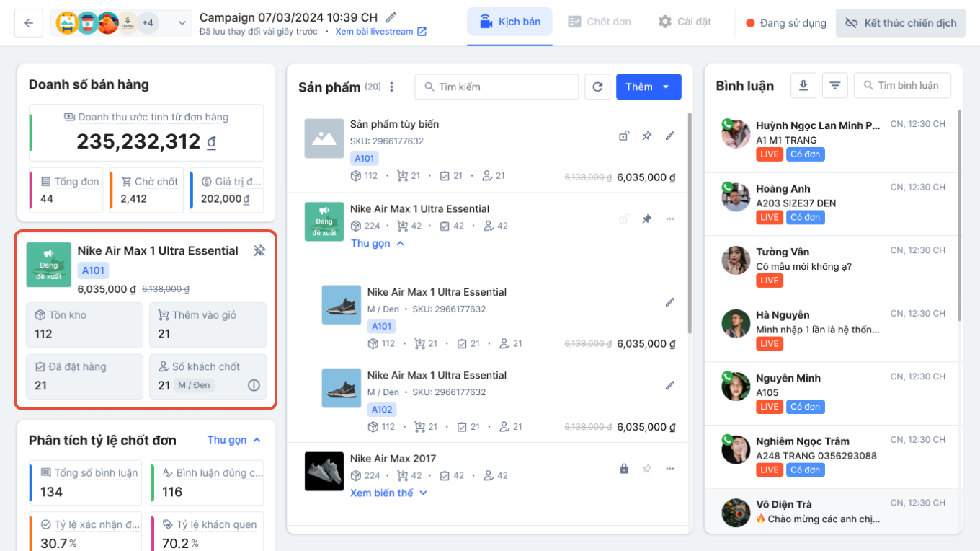Unpin the featured Nike Air Max 1 card
This screenshot has height=551, width=980.
tap(259, 251)
